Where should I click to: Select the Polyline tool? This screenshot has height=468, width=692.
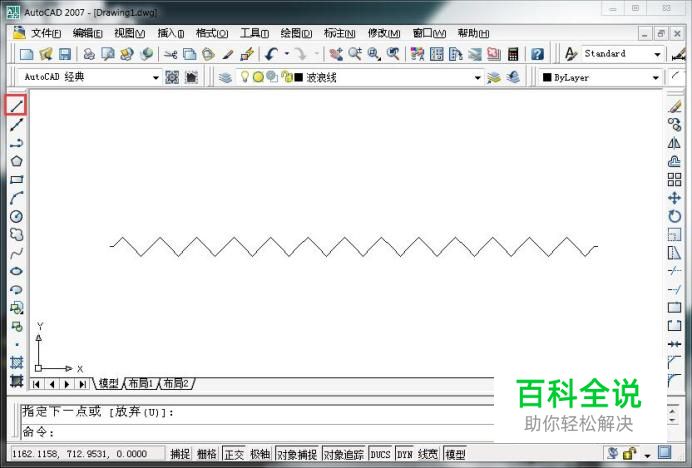(16, 143)
